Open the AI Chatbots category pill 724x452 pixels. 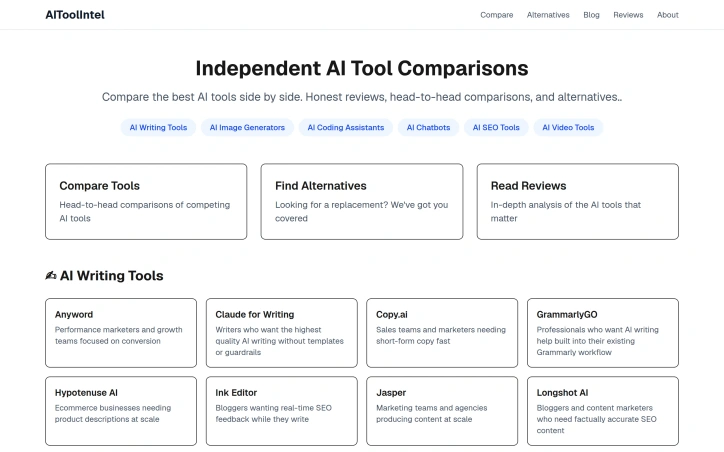(428, 127)
